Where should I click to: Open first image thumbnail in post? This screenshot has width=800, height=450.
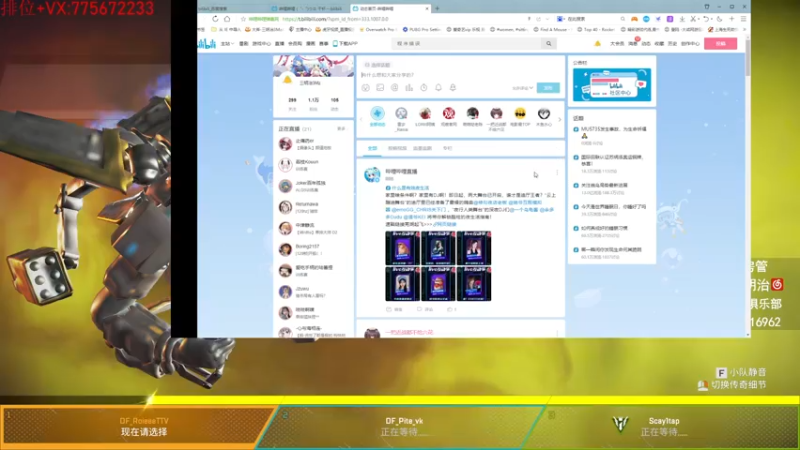403,248
